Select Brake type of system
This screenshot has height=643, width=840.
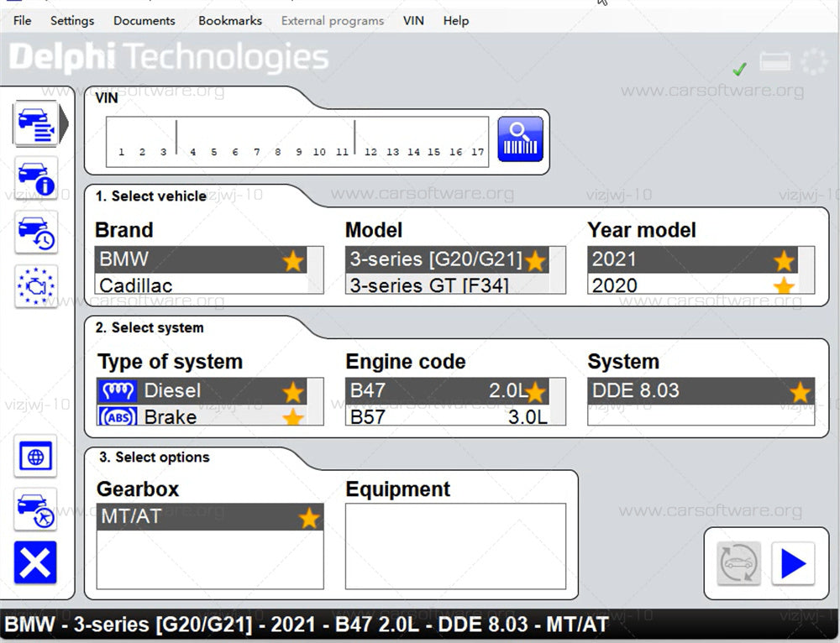[x=202, y=416]
